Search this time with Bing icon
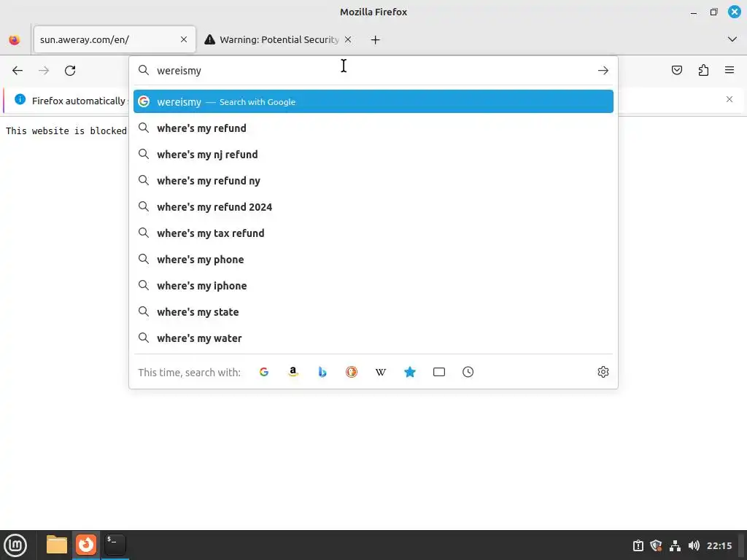The width and height of the screenshot is (747, 560). [322, 372]
